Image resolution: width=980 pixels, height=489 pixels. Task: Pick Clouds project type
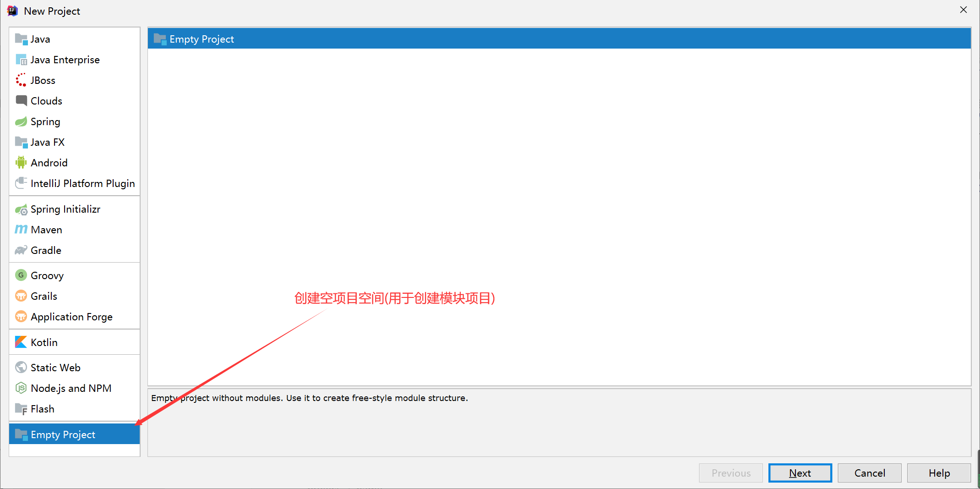tap(46, 101)
